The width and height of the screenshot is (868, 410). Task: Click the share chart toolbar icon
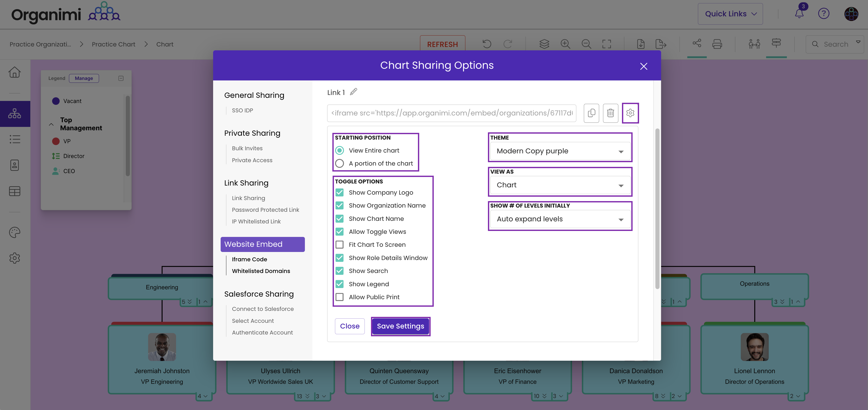tap(696, 44)
